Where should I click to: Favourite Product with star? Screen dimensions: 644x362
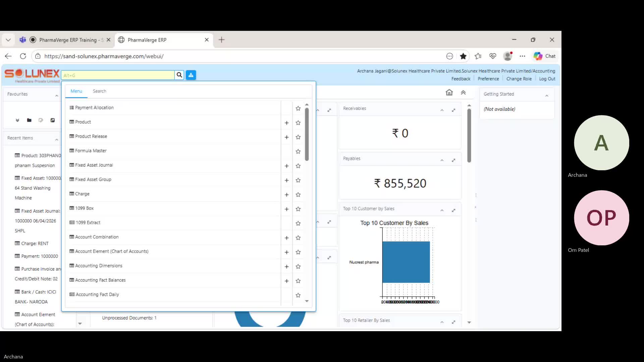298,123
